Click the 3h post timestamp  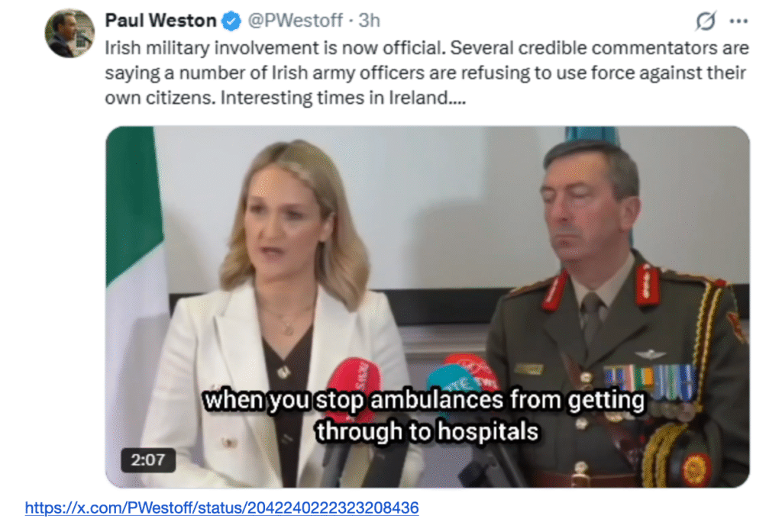coord(370,21)
